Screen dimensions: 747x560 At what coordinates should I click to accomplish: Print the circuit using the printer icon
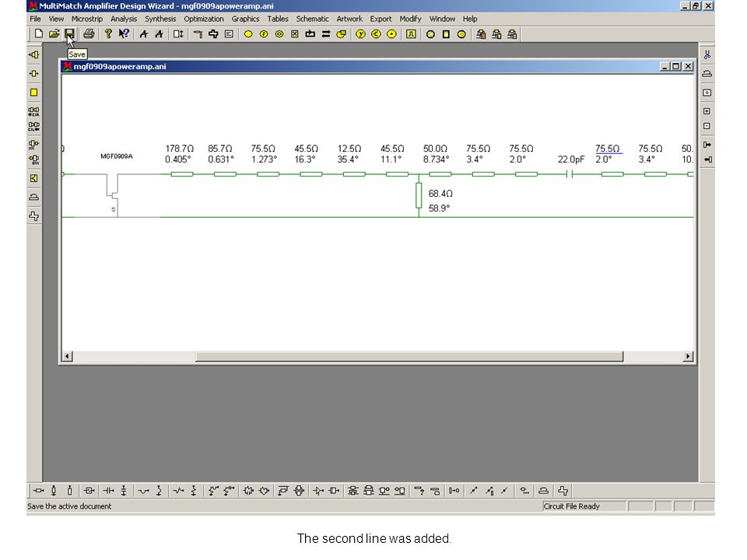(x=89, y=33)
